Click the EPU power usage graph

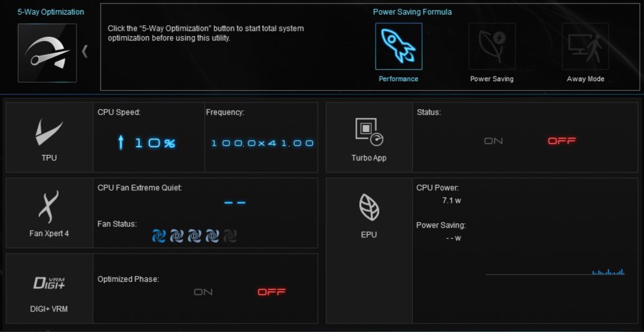(555, 271)
